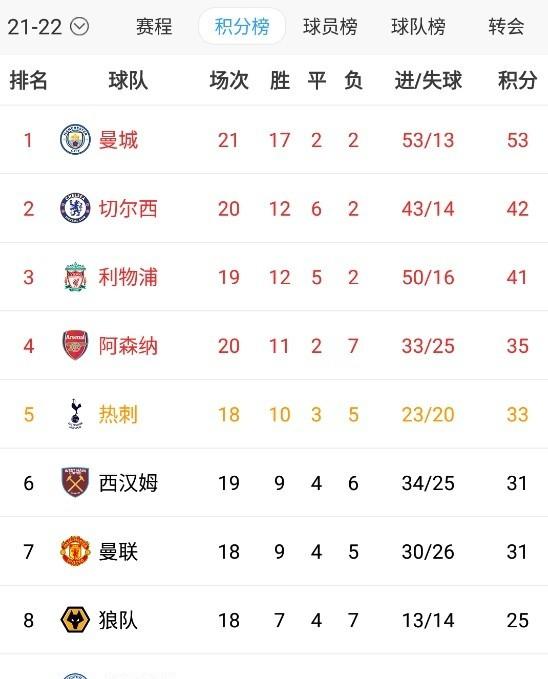Click the Manchester City club badge

point(75,139)
